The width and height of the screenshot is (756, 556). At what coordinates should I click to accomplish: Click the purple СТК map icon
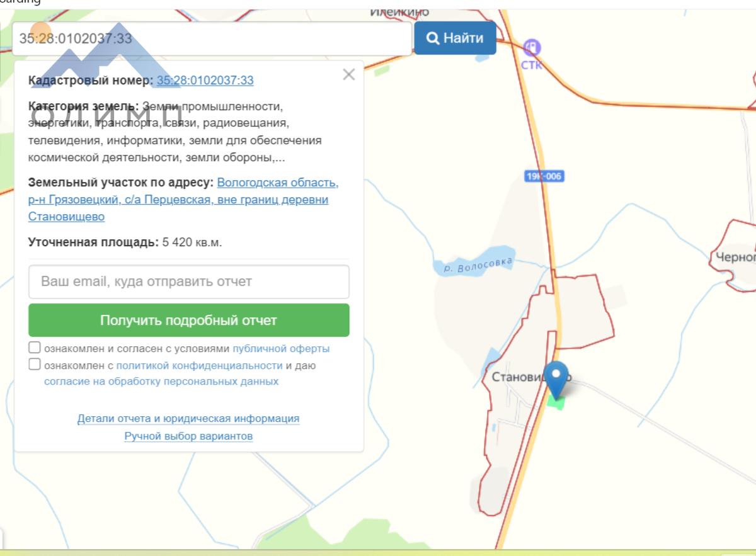point(532,48)
